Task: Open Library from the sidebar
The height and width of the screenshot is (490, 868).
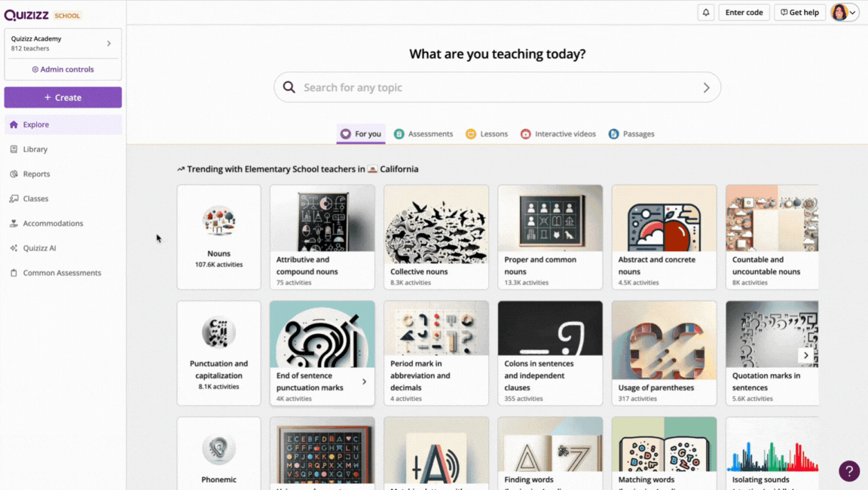Action: [35, 149]
